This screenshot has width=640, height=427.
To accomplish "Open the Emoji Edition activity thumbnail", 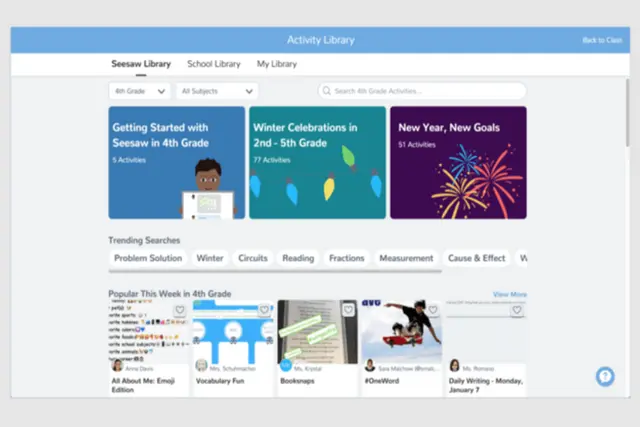I will [149, 331].
